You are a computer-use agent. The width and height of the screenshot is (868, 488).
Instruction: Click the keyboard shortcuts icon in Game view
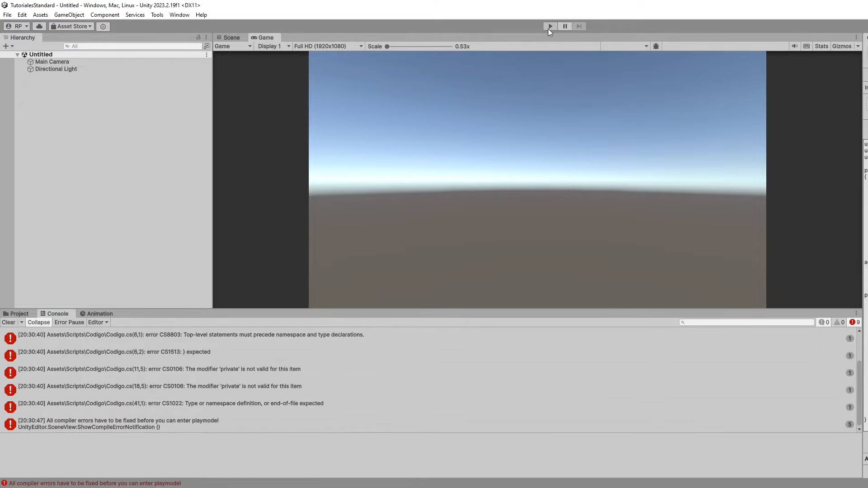click(x=807, y=46)
